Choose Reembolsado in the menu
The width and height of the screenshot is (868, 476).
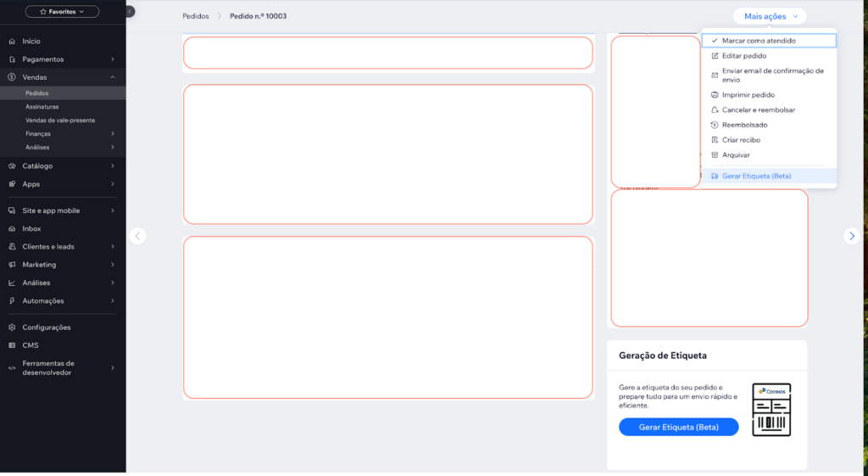pyautogui.click(x=769, y=125)
